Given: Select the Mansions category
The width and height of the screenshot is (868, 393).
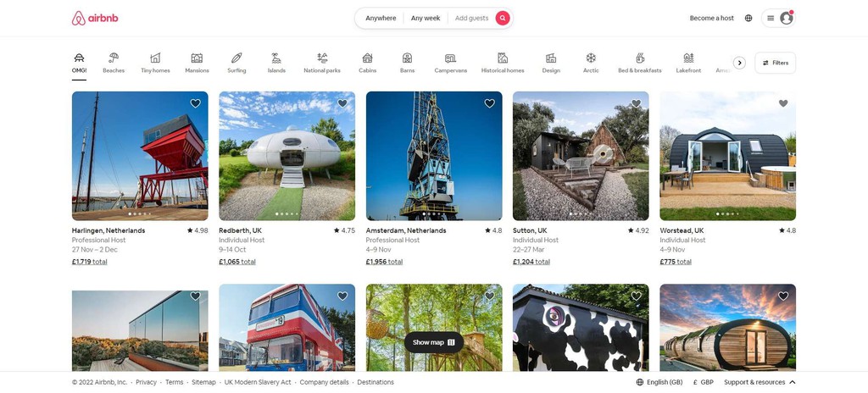Looking at the screenshot, I should [x=197, y=63].
